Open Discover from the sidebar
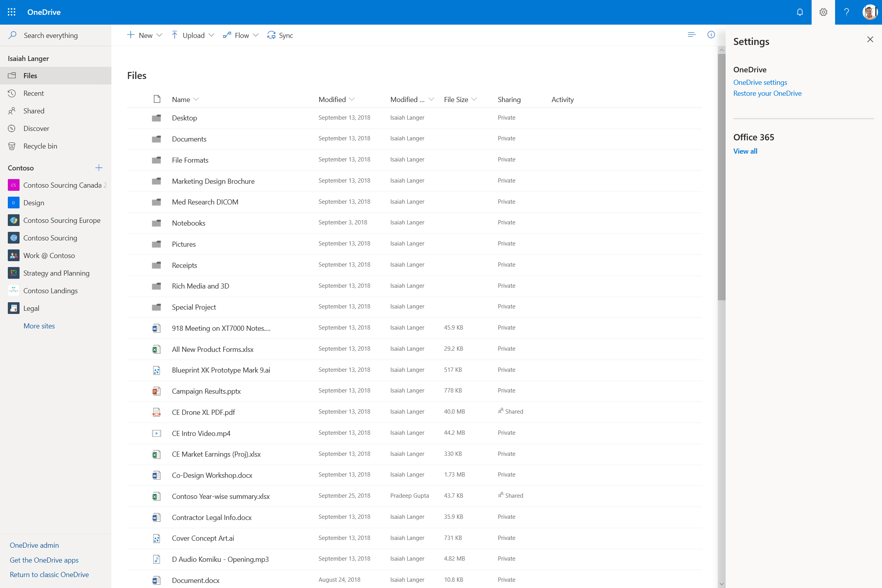Image resolution: width=882 pixels, height=588 pixels. click(x=36, y=128)
